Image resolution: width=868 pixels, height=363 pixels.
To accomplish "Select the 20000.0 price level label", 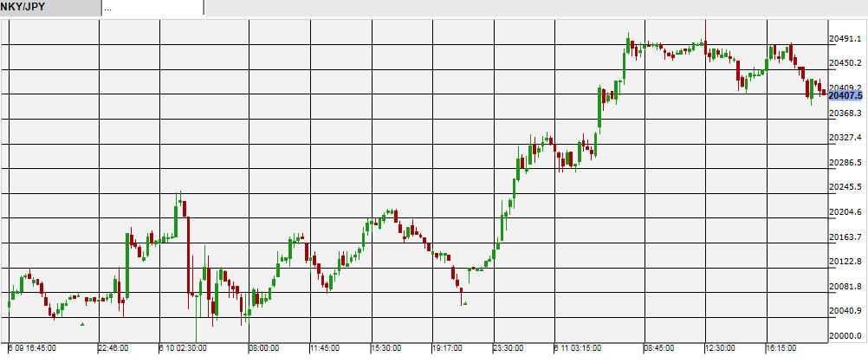I will pyautogui.click(x=845, y=336).
